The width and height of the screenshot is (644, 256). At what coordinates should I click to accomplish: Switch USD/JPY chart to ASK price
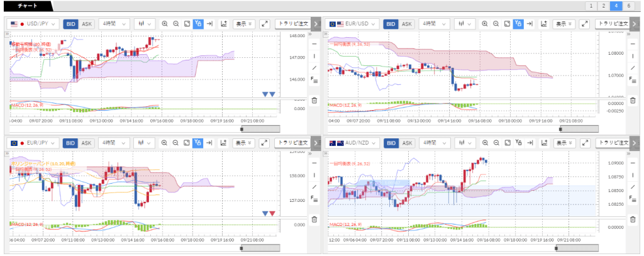click(86, 24)
